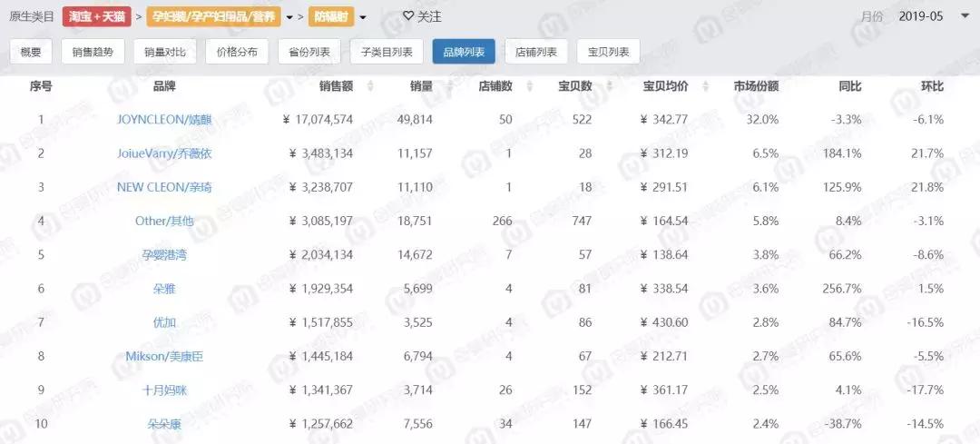Click sales value ¥ 1,445,184
The width and height of the screenshot is (980, 444).
tap(321, 356)
